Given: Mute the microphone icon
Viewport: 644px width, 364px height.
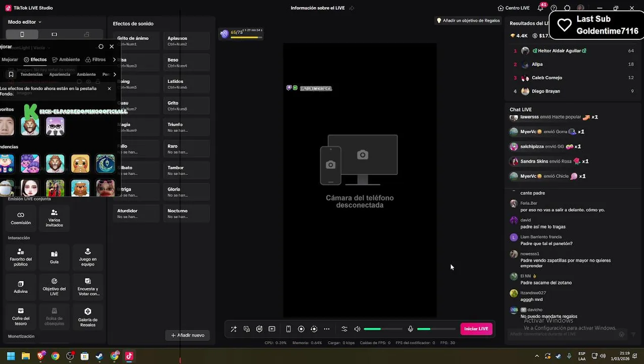Looking at the screenshot, I should tap(411, 329).
